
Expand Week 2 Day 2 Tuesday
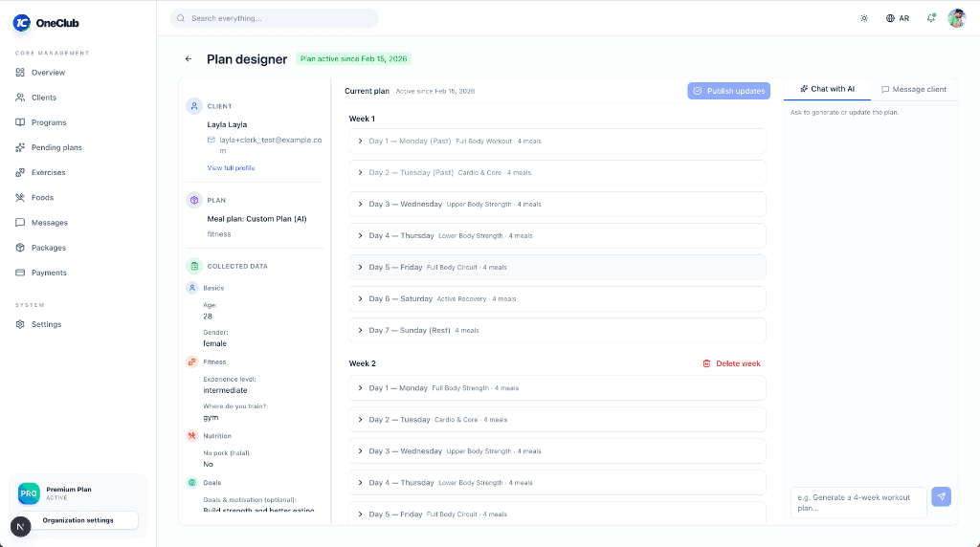(557, 420)
